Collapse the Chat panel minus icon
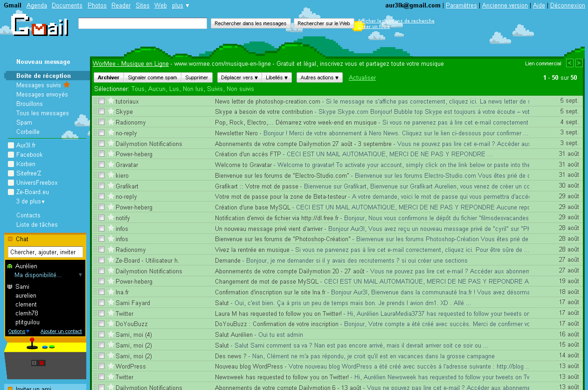588x390 pixels. [11, 239]
